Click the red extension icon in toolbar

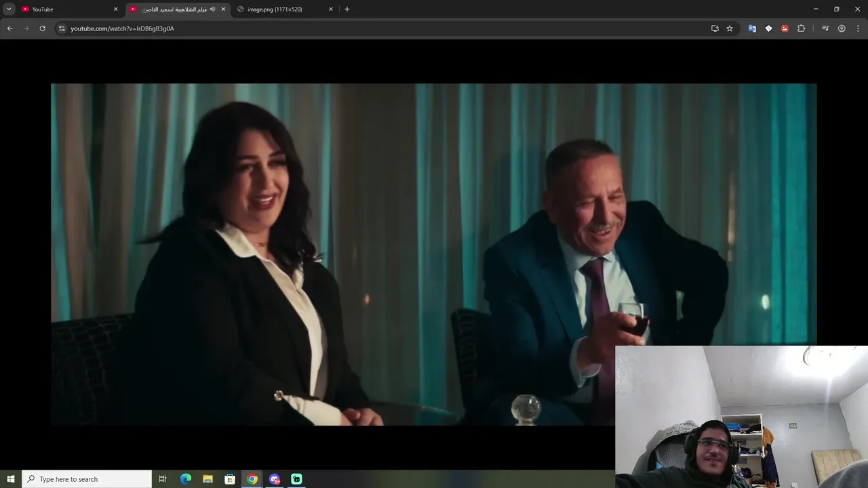coord(785,28)
